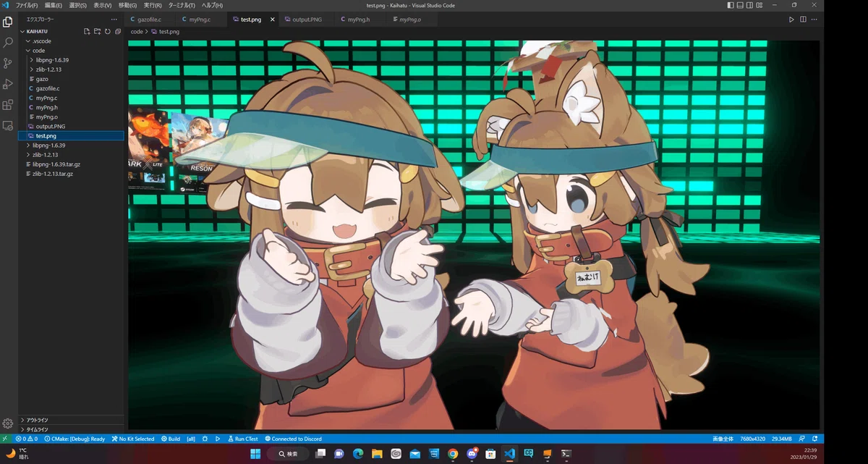Viewport: 868px width, 464px height.
Task: Click Connected to Discord status item
Action: coord(293,439)
